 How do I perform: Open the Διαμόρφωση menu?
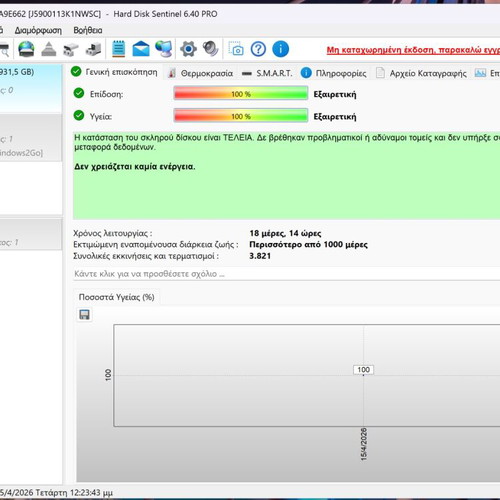[38, 30]
